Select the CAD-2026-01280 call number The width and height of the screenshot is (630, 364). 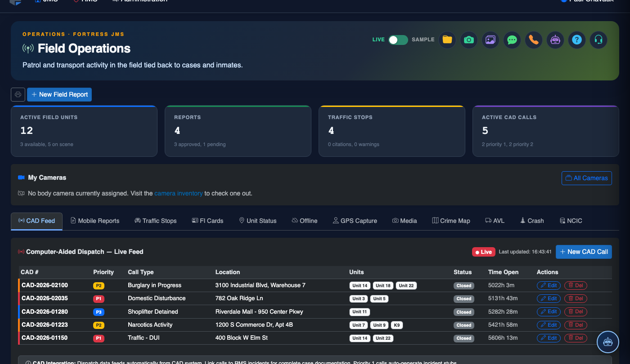coord(45,311)
